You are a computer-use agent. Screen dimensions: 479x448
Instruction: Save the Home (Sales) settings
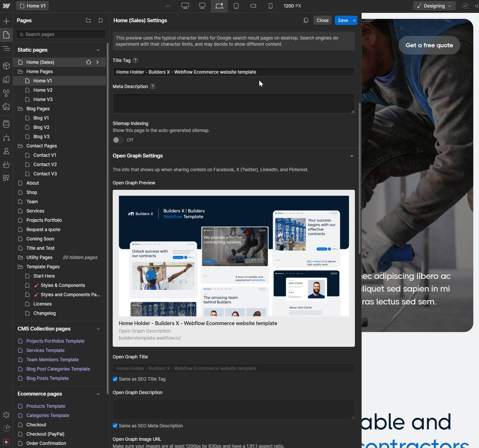[x=343, y=20]
